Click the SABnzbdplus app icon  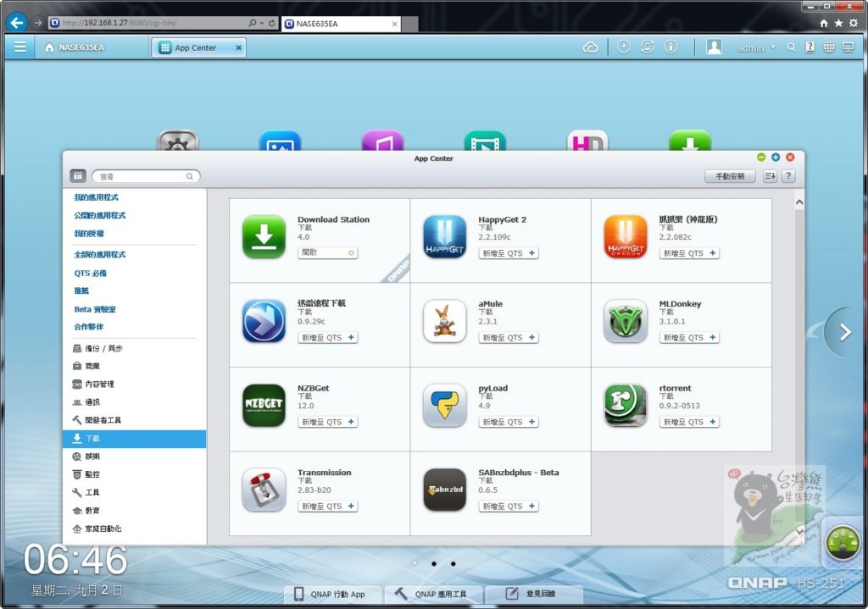point(444,490)
